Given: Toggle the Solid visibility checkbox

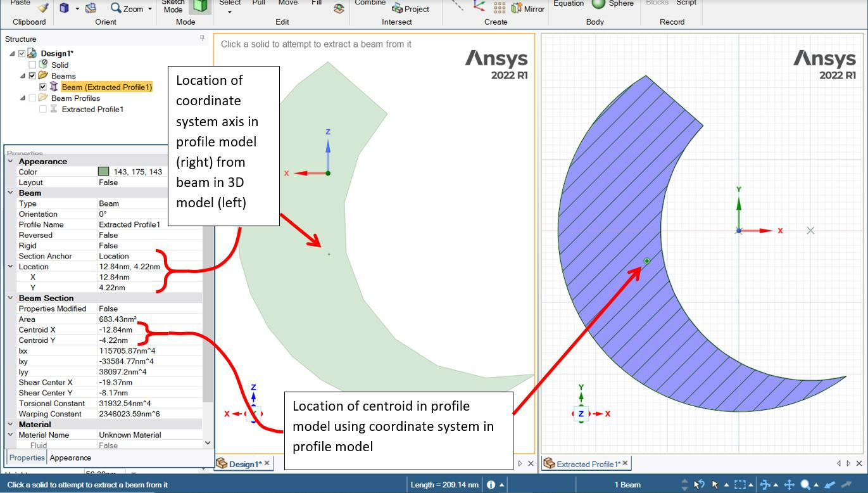Looking at the screenshot, I should click(32, 65).
